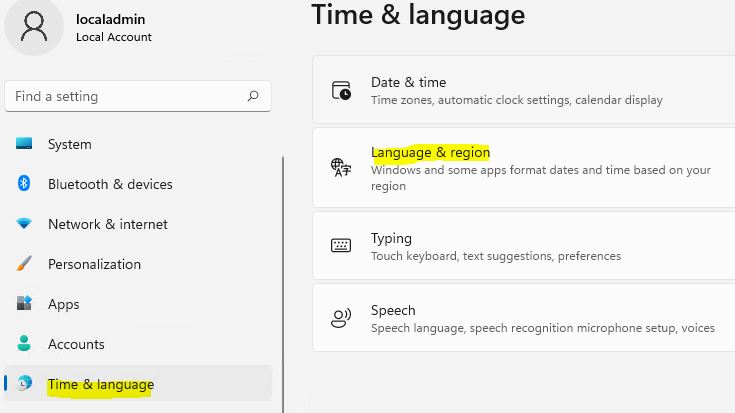735x413 pixels.
Task: Click the Language & region translate icon
Action: pyautogui.click(x=341, y=167)
